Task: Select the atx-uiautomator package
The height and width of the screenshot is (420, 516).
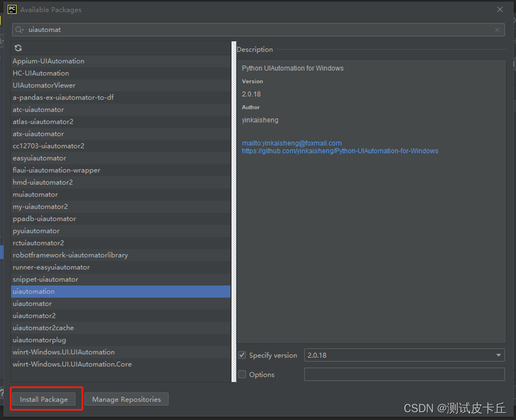Action: tap(120, 134)
